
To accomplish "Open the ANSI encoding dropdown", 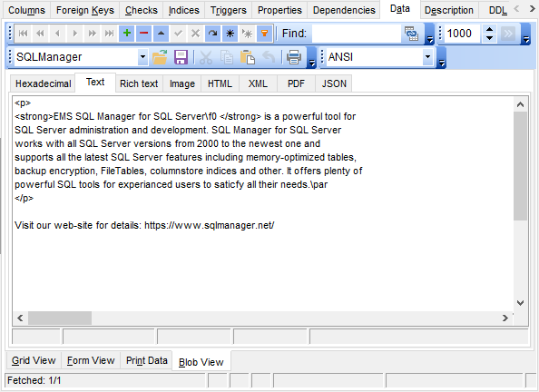I will [x=427, y=57].
